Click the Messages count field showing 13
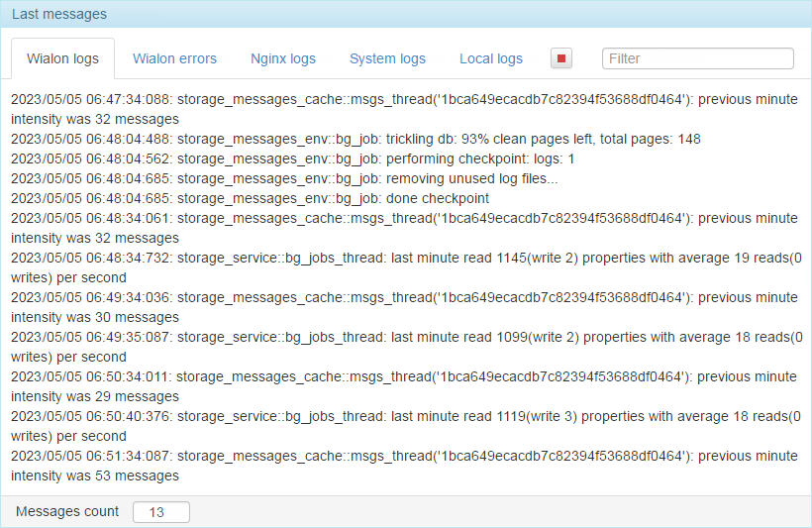The image size is (812, 528). coord(161,512)
